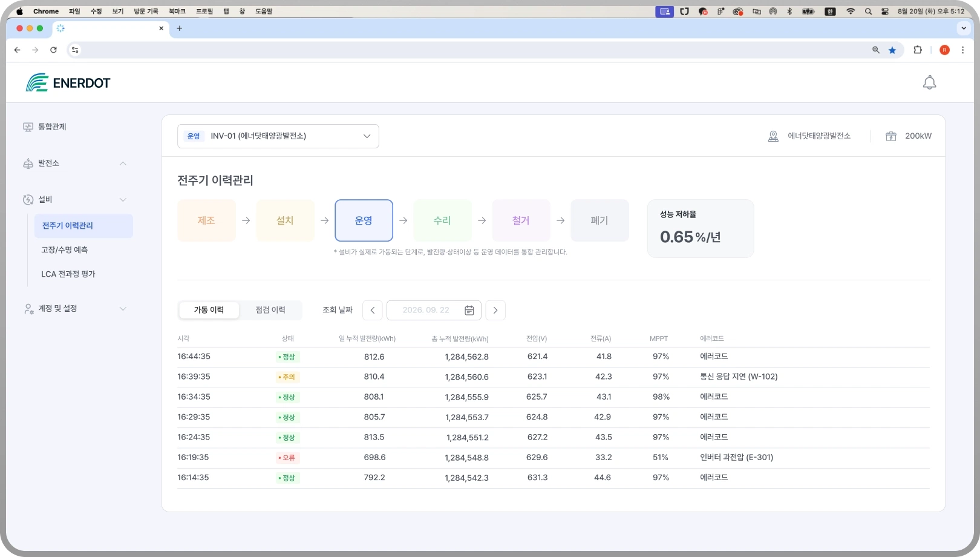This screenshot has width=980, height=557.
Task: Go to next date with right arrow
Action: click(x=495, y=310)
